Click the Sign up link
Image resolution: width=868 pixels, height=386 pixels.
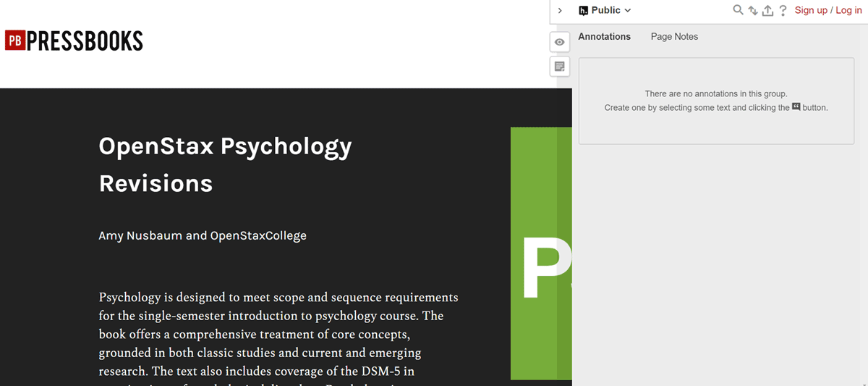[811, 10]
